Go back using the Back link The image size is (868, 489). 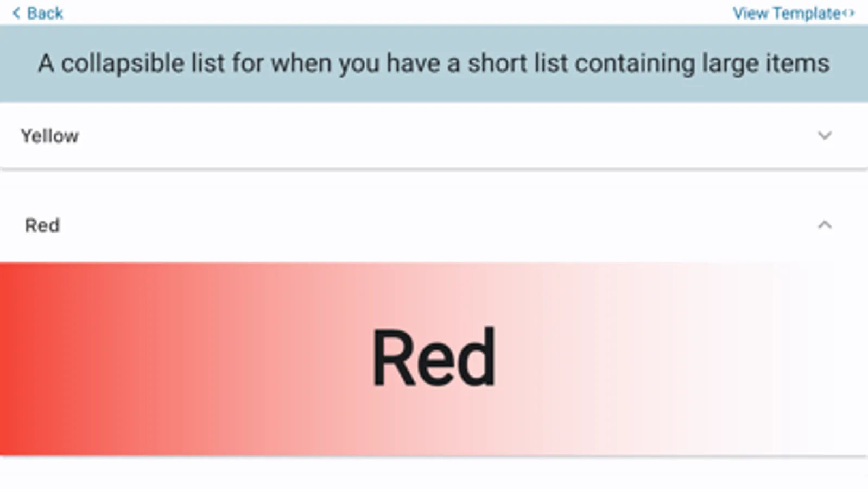point(45,13)
